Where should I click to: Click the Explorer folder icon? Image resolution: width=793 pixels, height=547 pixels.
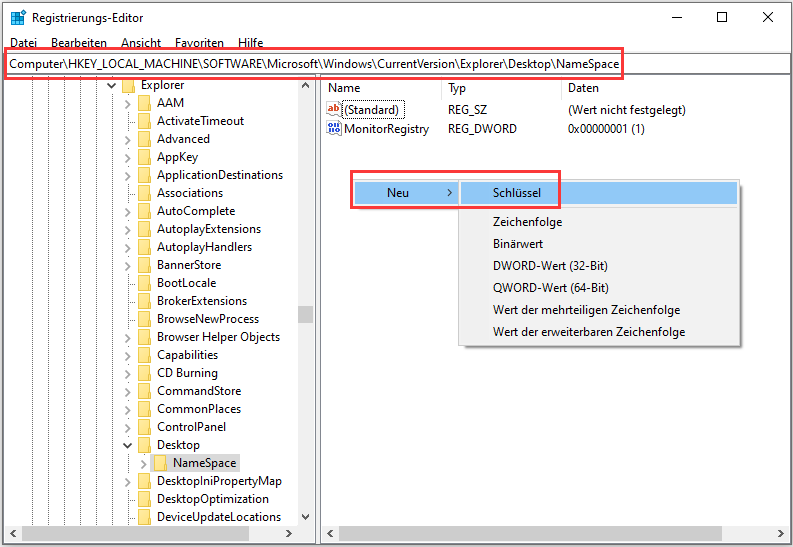pos(128,86)
